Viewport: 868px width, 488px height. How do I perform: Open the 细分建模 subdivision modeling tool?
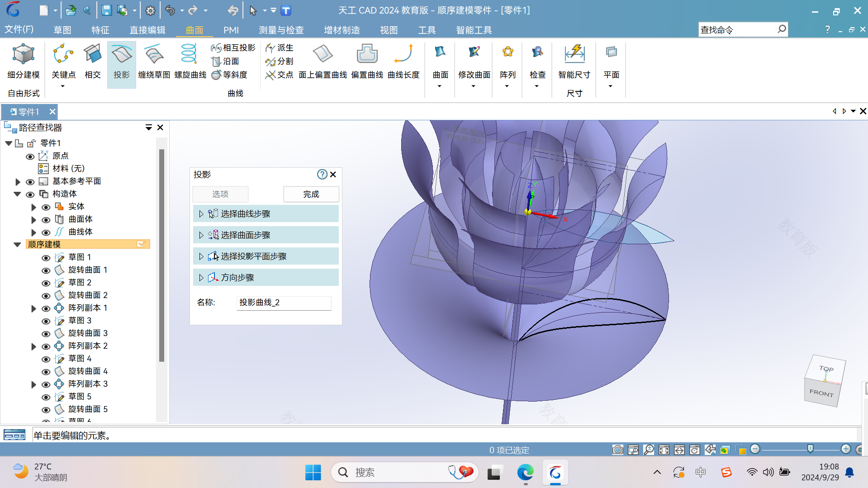pos(24,62)
